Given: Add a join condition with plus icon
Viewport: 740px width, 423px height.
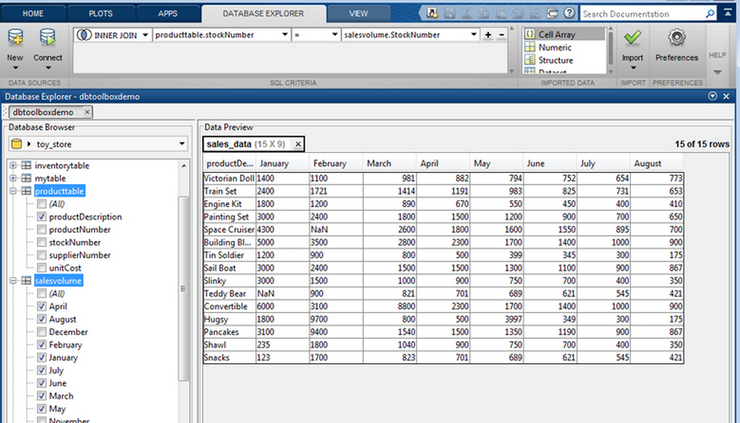Looking at the screenshot, I should [x=488, y=35].
